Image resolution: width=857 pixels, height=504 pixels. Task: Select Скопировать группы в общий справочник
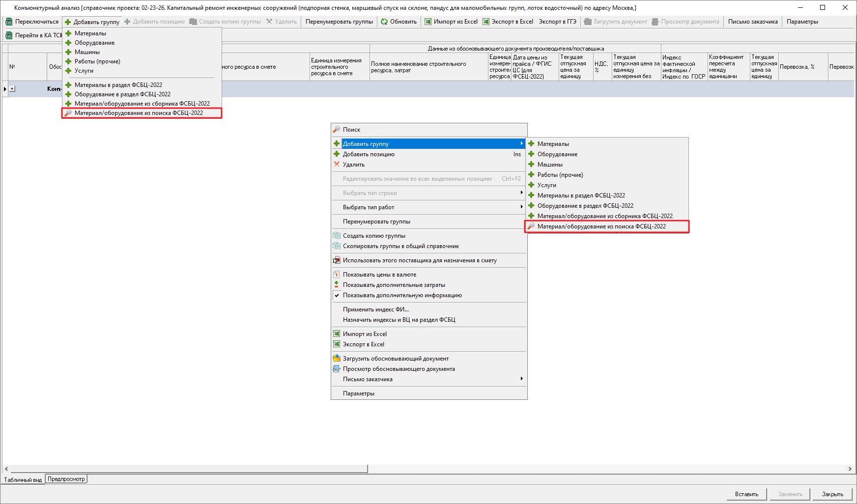coord(429,246)
